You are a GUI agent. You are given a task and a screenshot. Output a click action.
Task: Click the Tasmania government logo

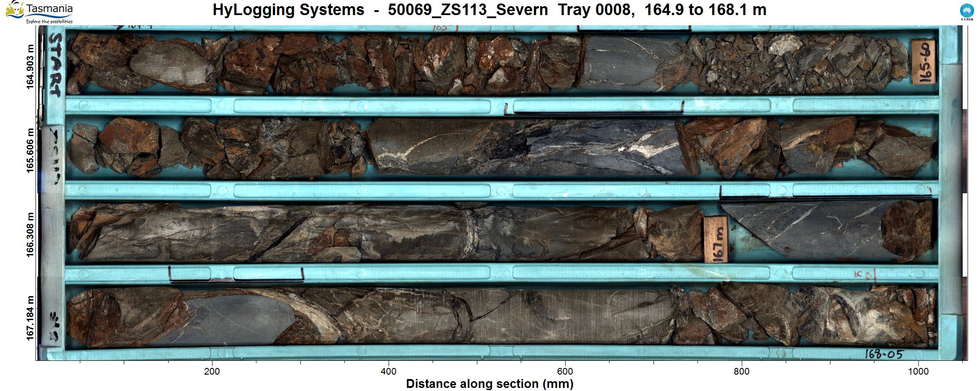tap(39, 12)
